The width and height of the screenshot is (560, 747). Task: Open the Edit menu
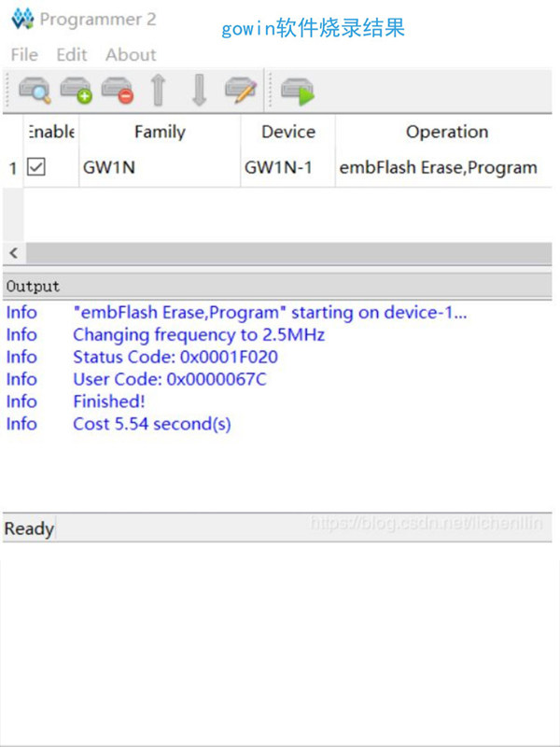pos(71,54)
